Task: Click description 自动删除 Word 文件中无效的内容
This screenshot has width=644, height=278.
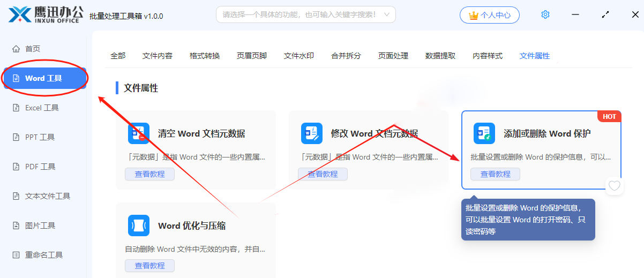Action: point(195,250)
